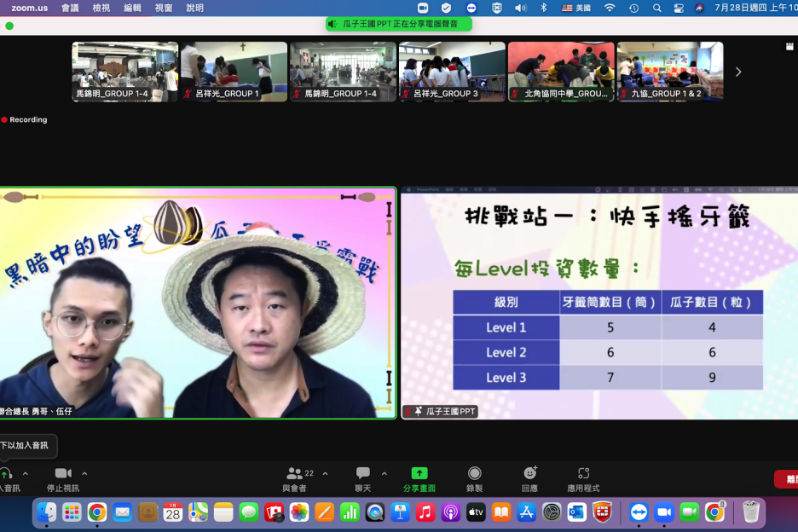798x532 pixels.
Task: Toggle meeting recording with 錄製 button
Action: (x=474, y=474)
